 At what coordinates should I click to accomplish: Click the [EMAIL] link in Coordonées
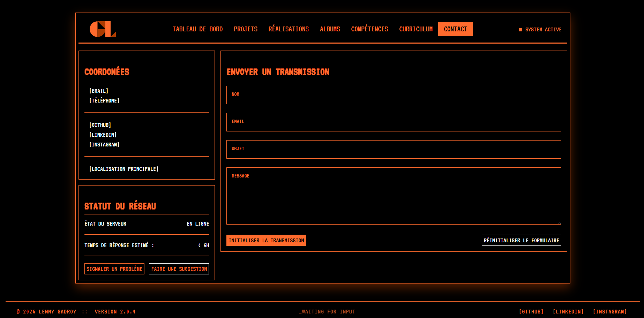[99, 91]
